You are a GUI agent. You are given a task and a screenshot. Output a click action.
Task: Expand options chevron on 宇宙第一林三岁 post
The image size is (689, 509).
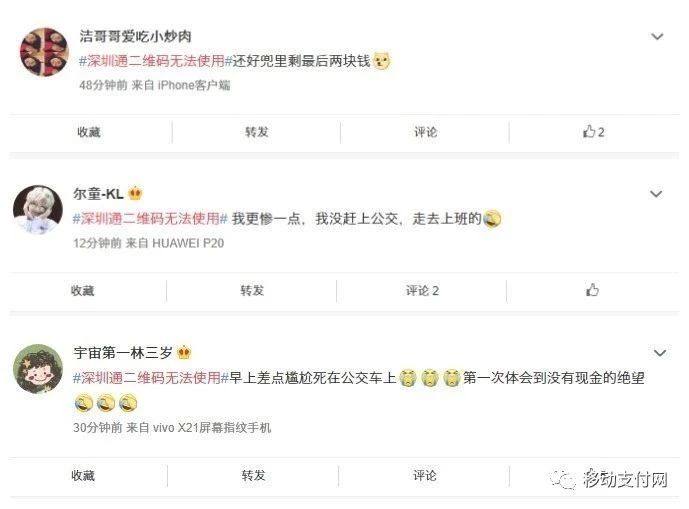(660, 353)
